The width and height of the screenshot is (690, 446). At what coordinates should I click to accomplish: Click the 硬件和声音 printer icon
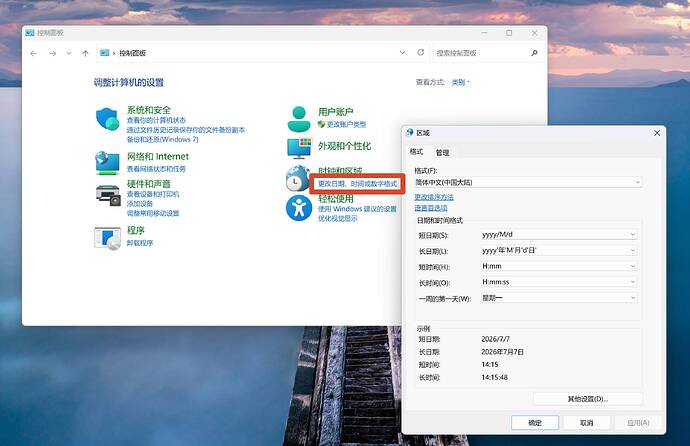pos(108,195)
